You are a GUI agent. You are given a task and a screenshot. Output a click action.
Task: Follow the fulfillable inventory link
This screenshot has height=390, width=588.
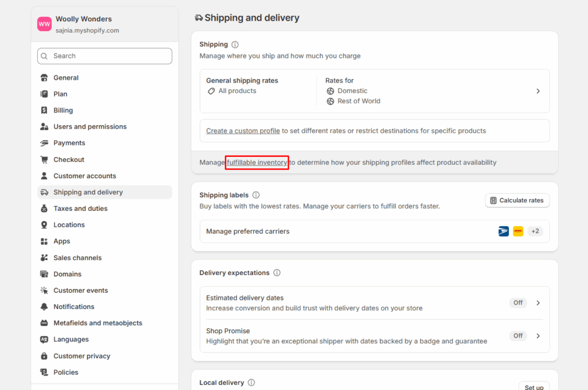(x=257, y=163)
